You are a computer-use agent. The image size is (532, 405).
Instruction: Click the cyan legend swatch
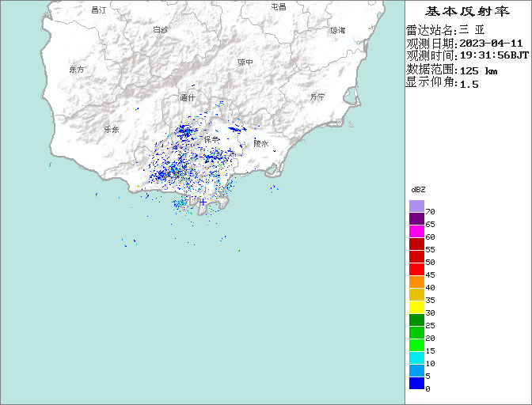416,358
